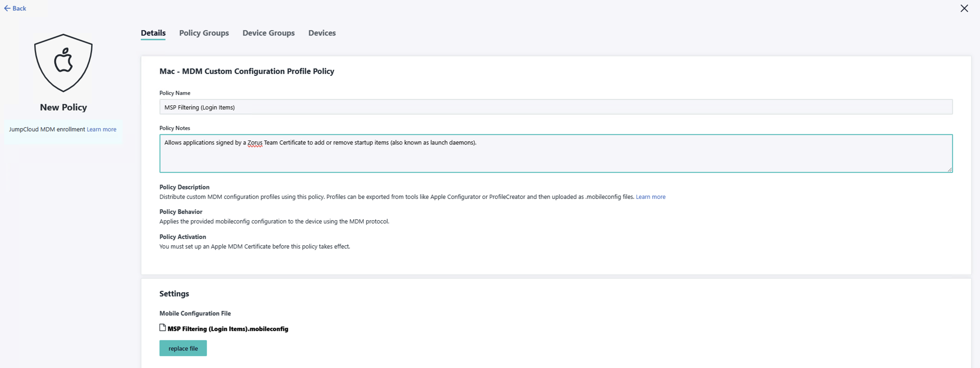Switch to the Policy Groups tab
The width and height of the screenshot is (980, 368).
pyautogui.click(x=204, y=33)
